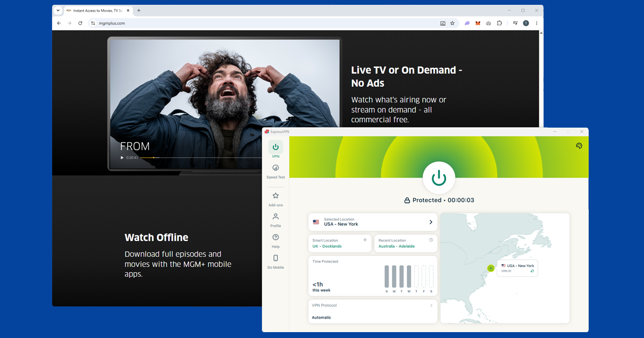Play the FROM video preview
Screen dimensions: 644x338
[122, 158]
